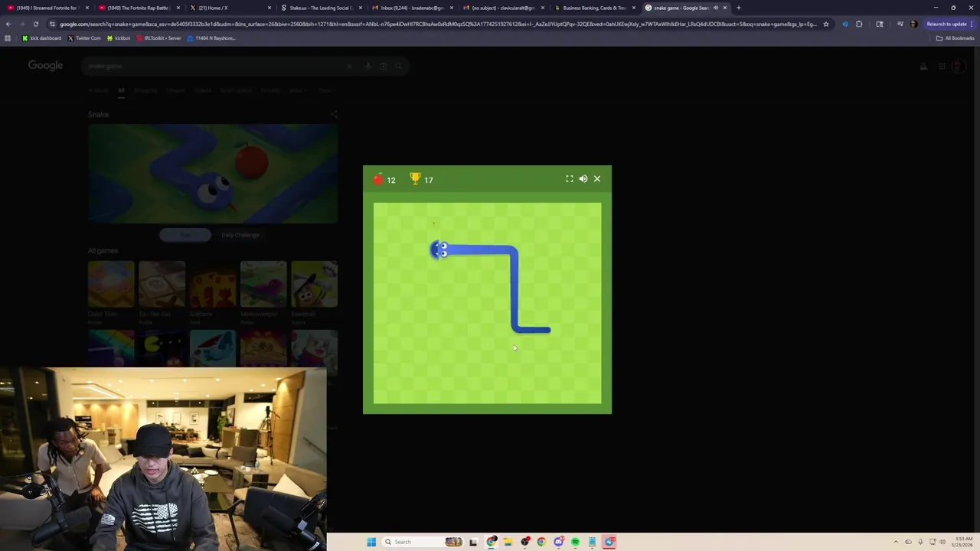Image resolution: width=980 pixels, height=551 pixels.
Task: Mute the Snake game sound
Action: coord(583,179)
